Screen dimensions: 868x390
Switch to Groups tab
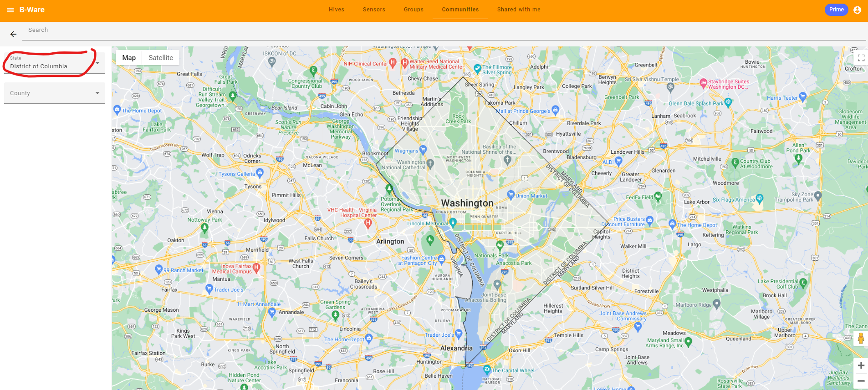[414, 10]
